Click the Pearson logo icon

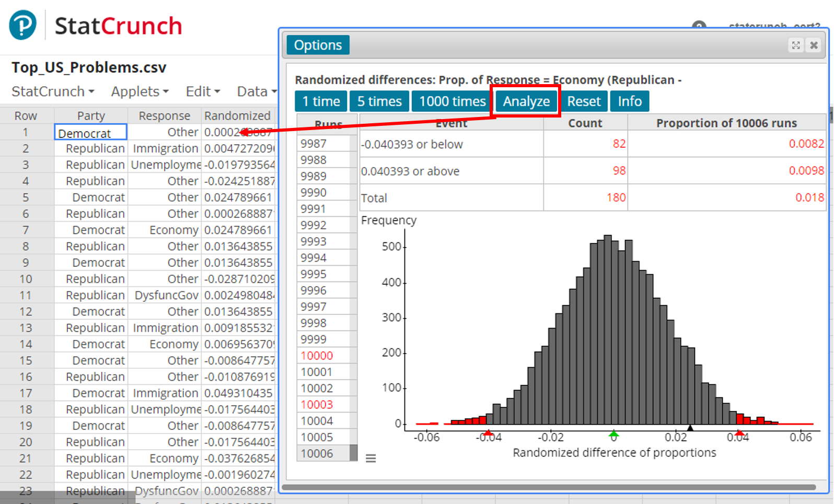22,25
